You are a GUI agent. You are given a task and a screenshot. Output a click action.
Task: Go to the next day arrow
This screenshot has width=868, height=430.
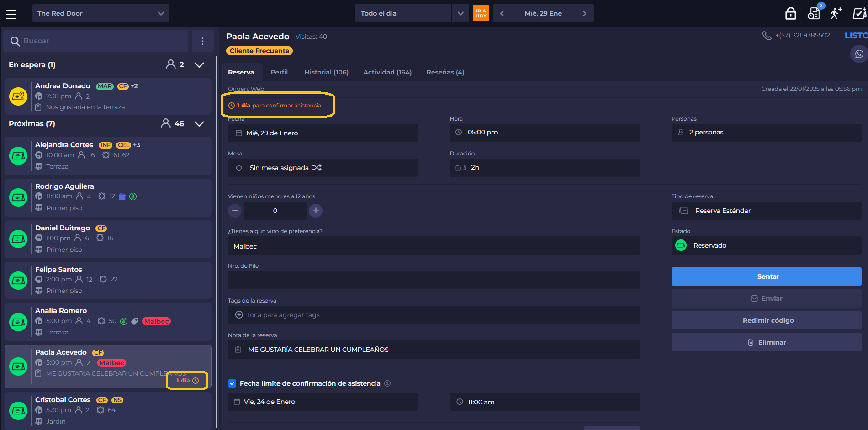(x=584, y=13)
